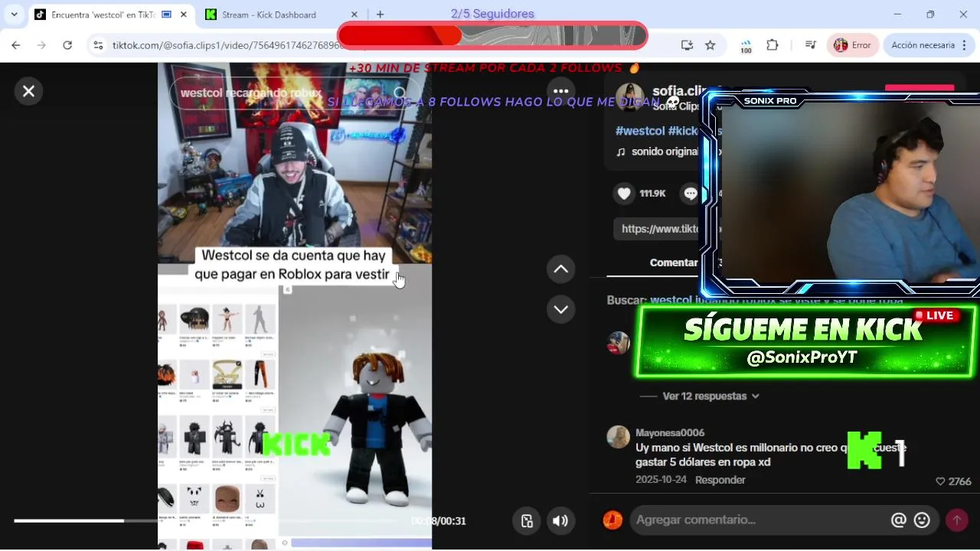Image resolution: width=980 pixels, height=551 pixels.
Task: Click the address bar URL
Action: click(227, 45)
